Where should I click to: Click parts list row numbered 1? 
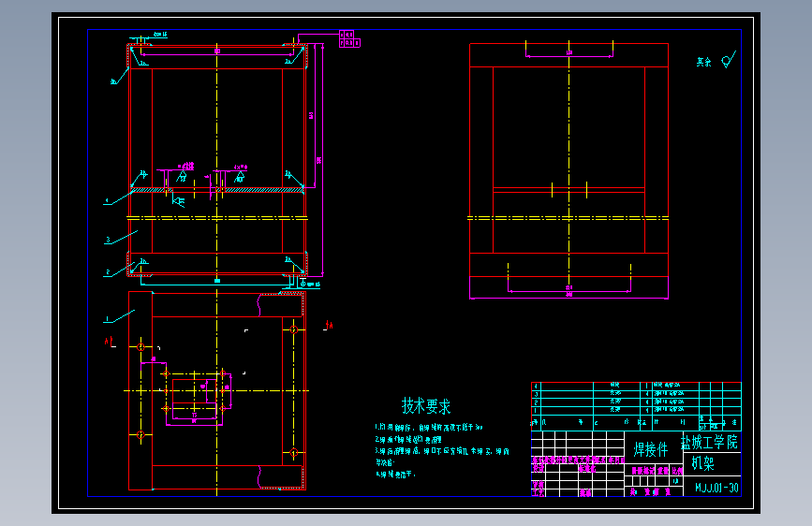click(x=637, y=410)
